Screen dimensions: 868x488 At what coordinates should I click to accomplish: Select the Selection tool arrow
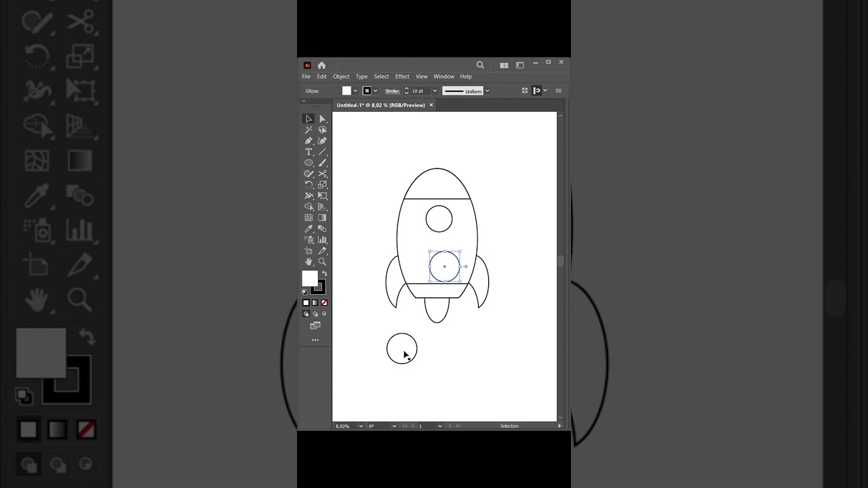tap(309, 119)
